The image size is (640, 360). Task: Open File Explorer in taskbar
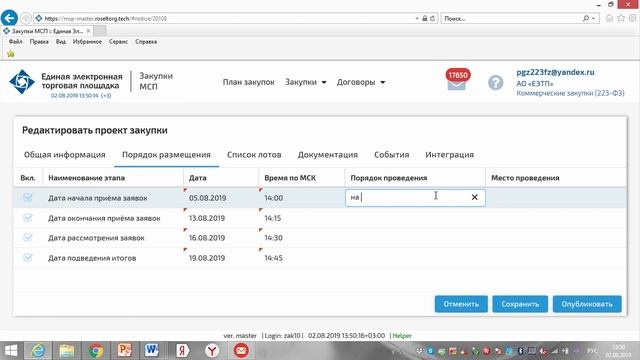coord(67,351)
